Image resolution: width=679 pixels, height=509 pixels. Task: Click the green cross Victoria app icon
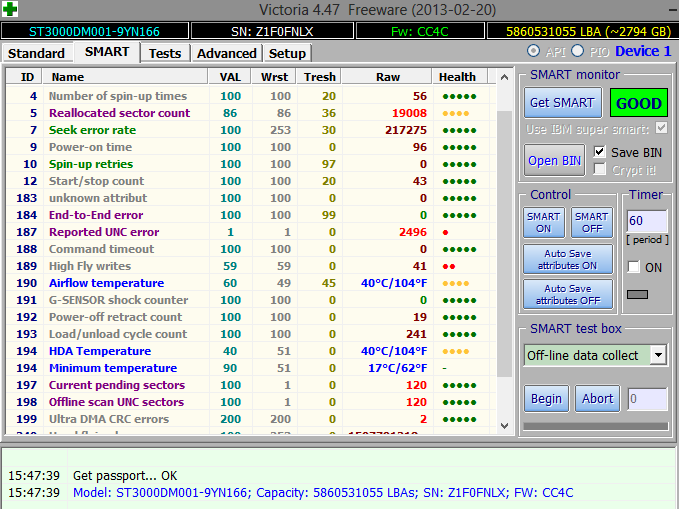10,9
